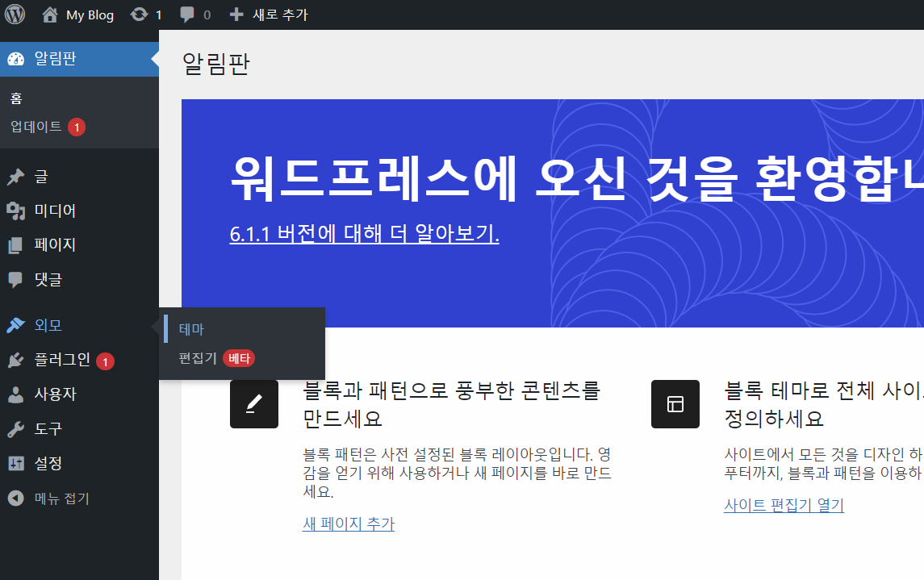Select 테마 in the flyout submenu
924x580 pixels.
191,329
